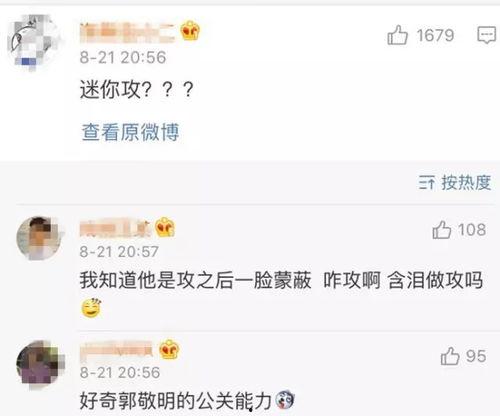
Task: Change sorting with the 按热度 option
Action: [x=466, y=182]
